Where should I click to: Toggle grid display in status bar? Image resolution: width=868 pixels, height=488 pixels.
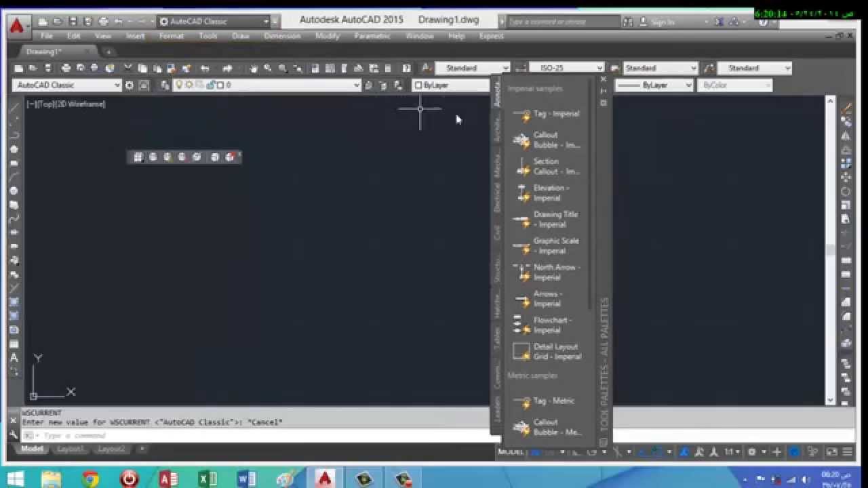(x=536, y=451)
